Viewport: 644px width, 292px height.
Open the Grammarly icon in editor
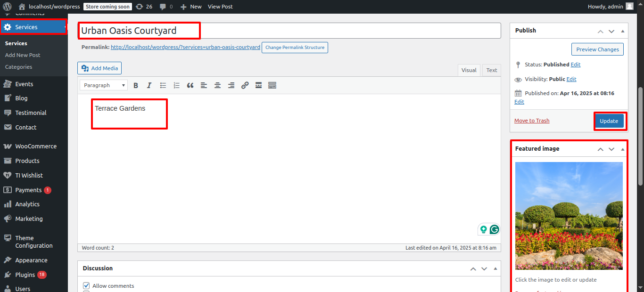point(494,229)
